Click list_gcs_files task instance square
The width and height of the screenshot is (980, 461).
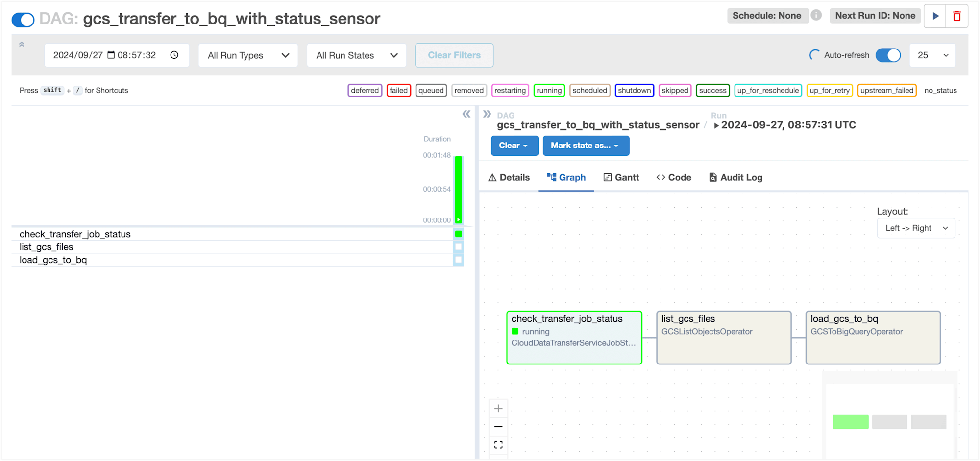pos(459,247)
